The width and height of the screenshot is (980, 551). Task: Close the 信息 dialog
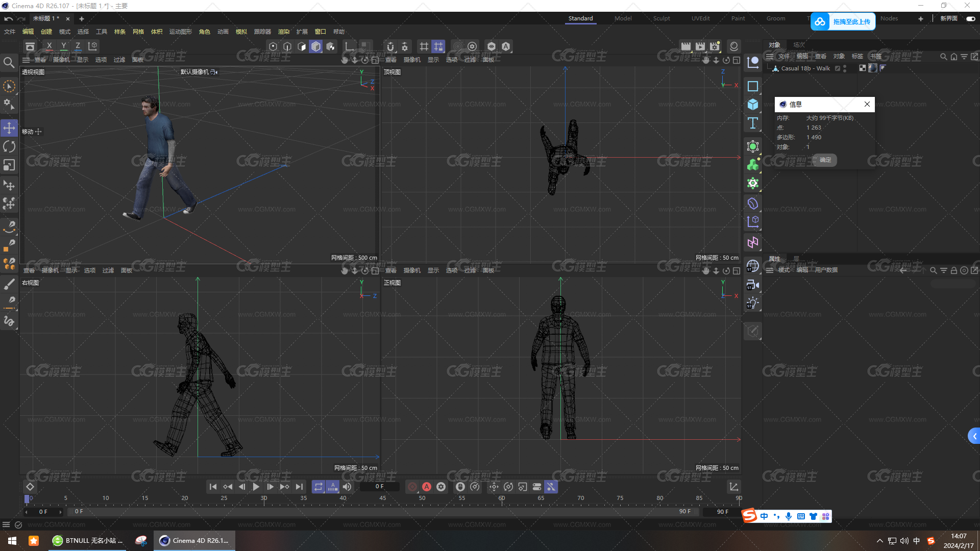[x=867, y=104]
